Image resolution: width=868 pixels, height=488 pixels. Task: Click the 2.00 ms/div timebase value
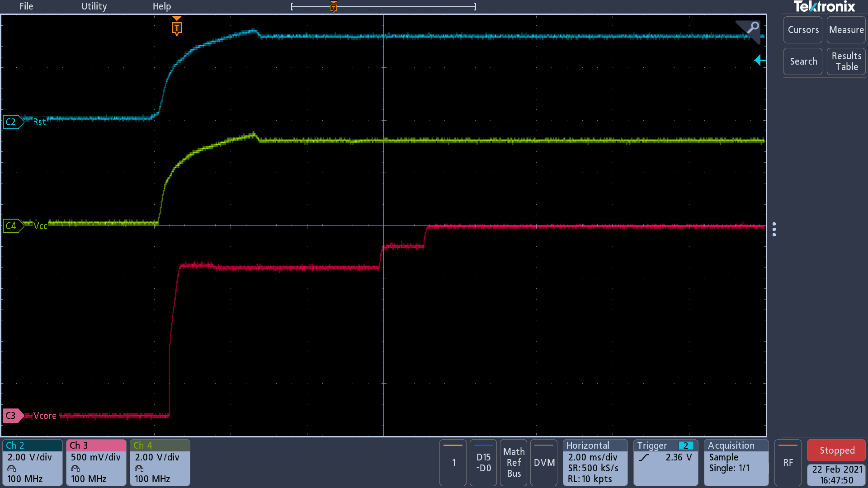(593, 457)
